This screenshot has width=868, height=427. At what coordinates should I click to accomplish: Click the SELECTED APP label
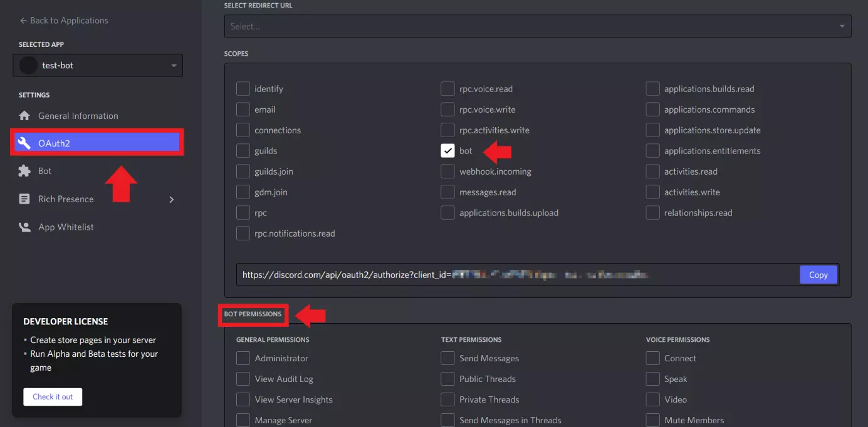tap(41, 44)
